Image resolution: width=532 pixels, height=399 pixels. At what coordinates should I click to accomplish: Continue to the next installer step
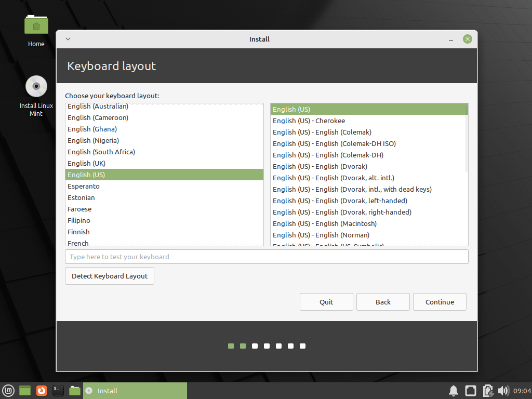click(x=440, y=302)
